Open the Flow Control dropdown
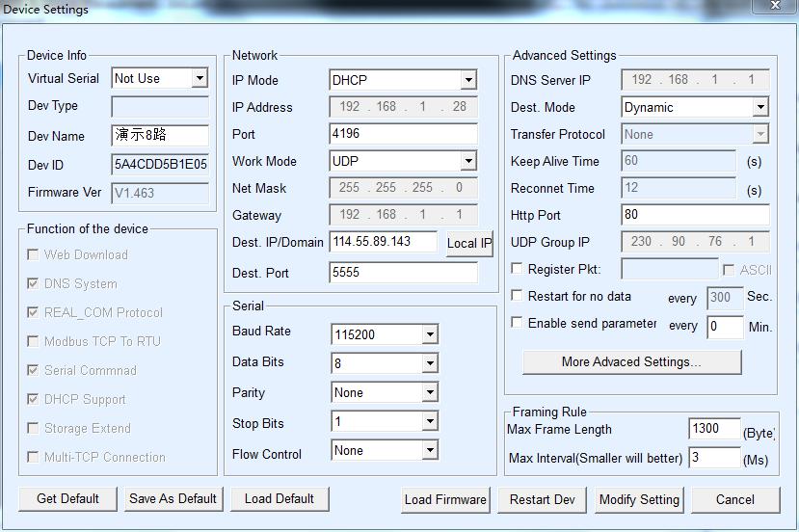799x532 pixels. pos(429,450)
